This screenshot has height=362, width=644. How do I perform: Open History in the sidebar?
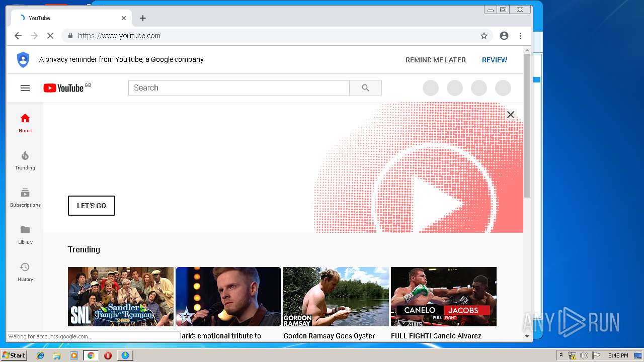pyautogui.click(x=25, y=272)
